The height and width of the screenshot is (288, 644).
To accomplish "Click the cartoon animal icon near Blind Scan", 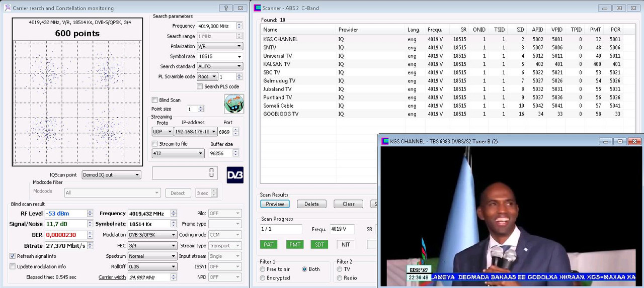I will [x=234, y=104].
